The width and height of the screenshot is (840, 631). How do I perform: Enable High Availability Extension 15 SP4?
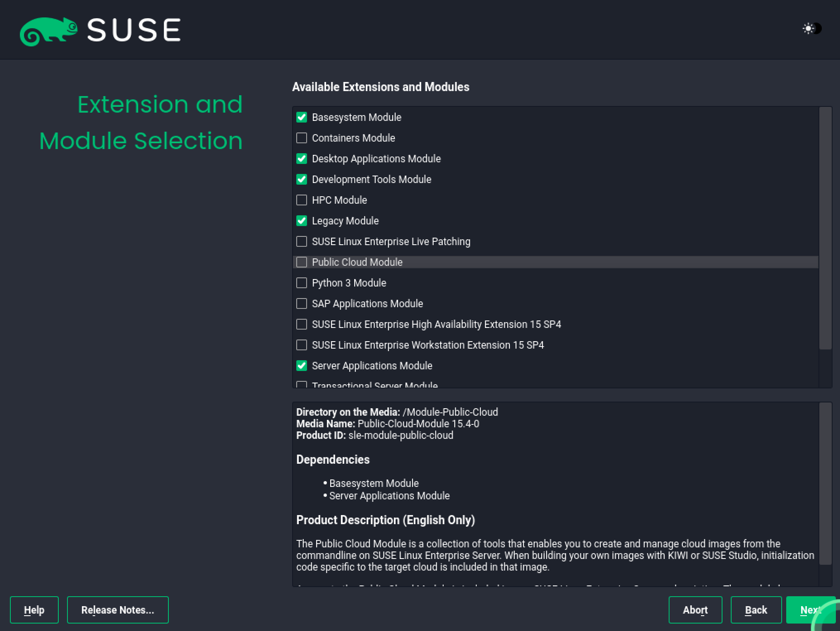(x=302, y=324)
